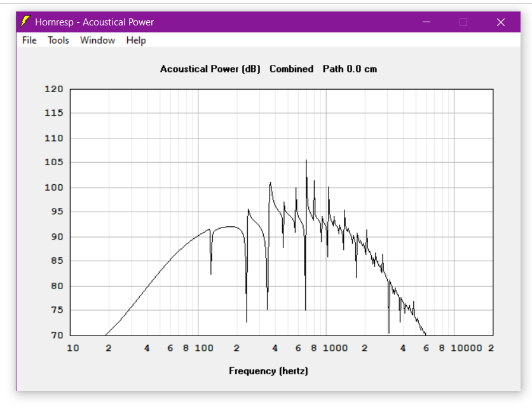Minimize the Hornresp Acoustical Power window

click(x=426, y=22)
